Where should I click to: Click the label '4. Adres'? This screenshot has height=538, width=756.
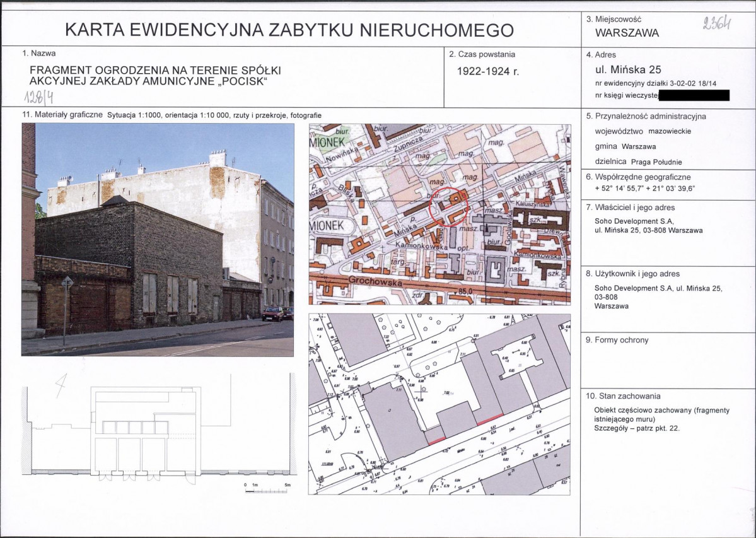tap(602, 54)
